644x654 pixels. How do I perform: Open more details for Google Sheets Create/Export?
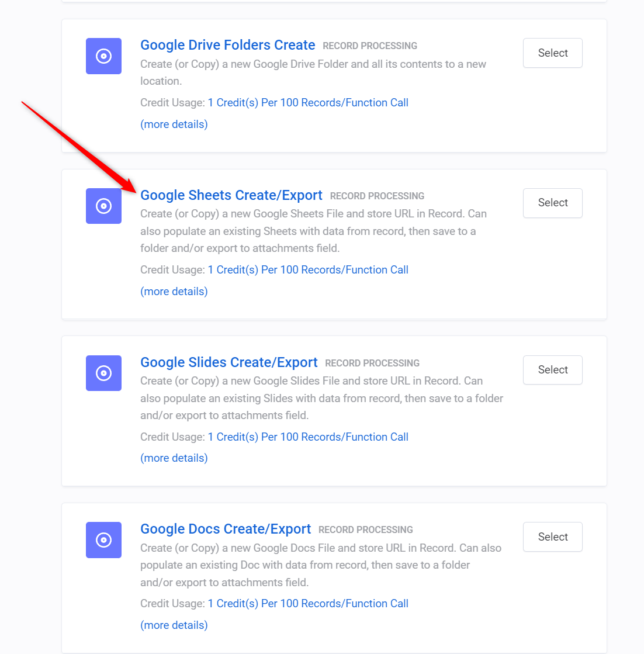(x=174, y=291)
